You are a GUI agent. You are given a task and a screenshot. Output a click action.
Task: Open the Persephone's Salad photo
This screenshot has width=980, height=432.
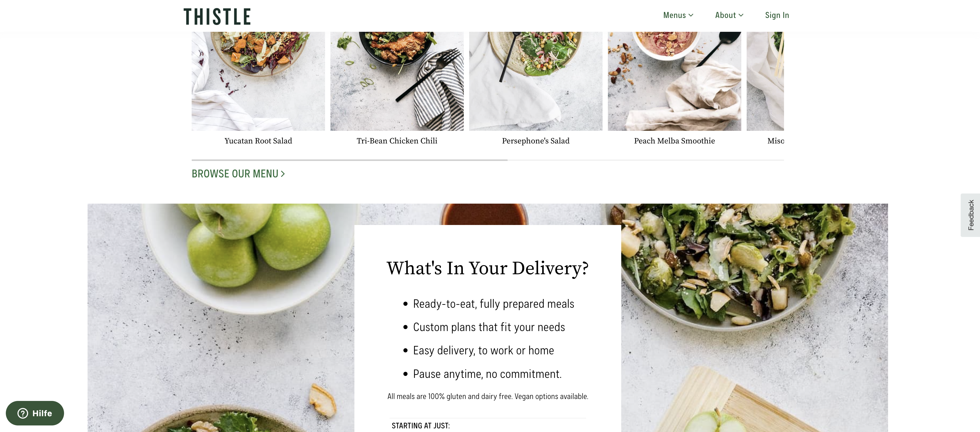pyautogui.click(x=536, y=81)
